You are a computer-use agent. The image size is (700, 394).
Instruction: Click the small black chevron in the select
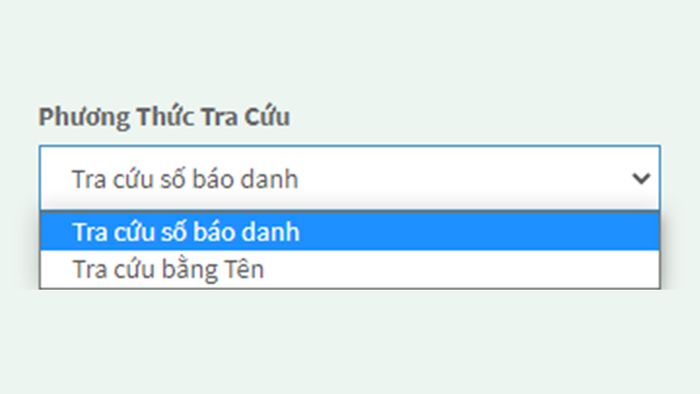tap(641, 178)
